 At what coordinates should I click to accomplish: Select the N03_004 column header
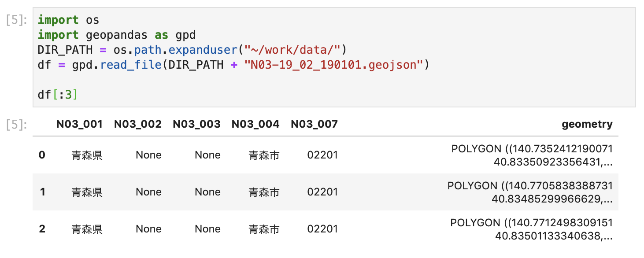point(255,124)
